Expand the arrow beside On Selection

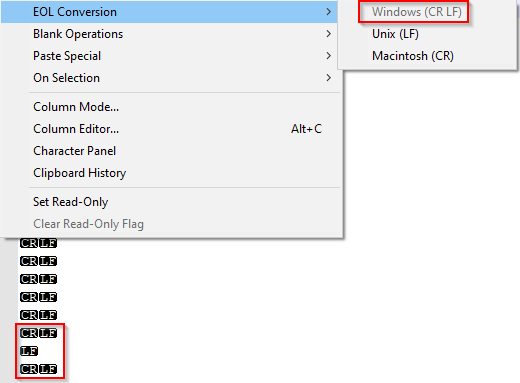pyautogui.click(x=329, y=78)
